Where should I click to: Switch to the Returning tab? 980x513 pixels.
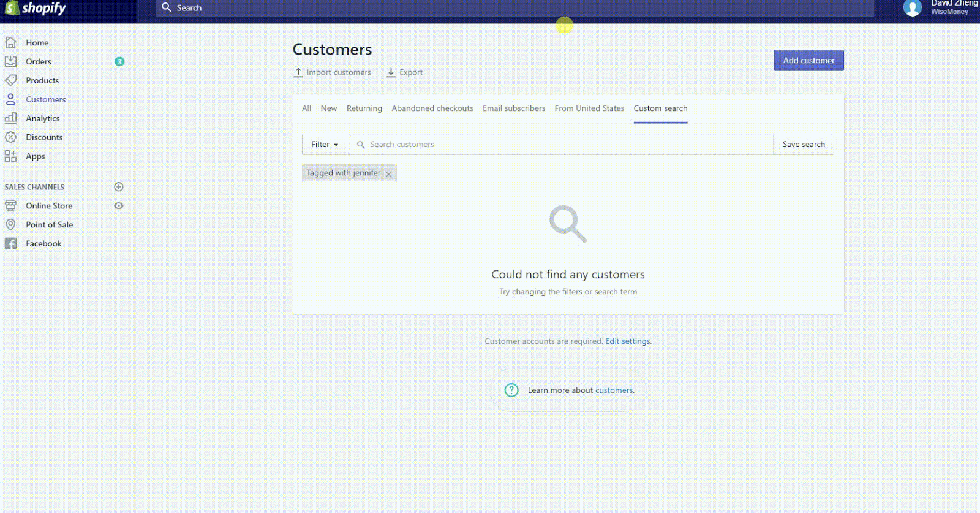click(364, 108)
